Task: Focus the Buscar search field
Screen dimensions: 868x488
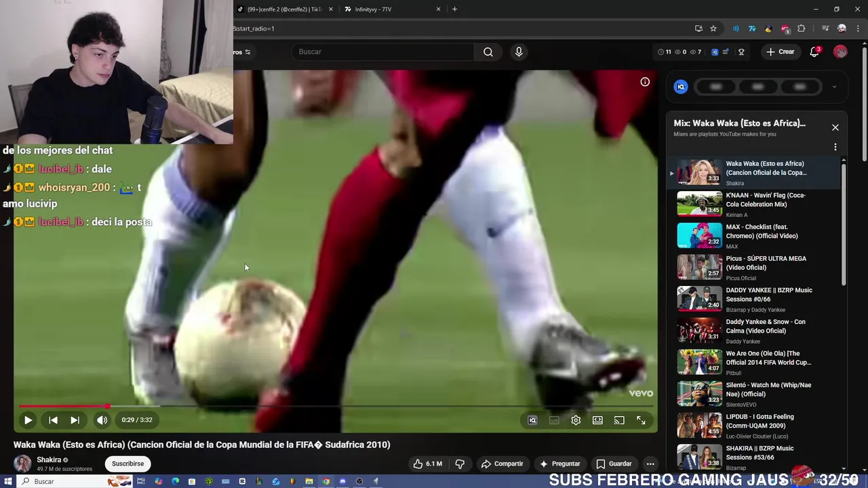Action: tap(383, 52)
